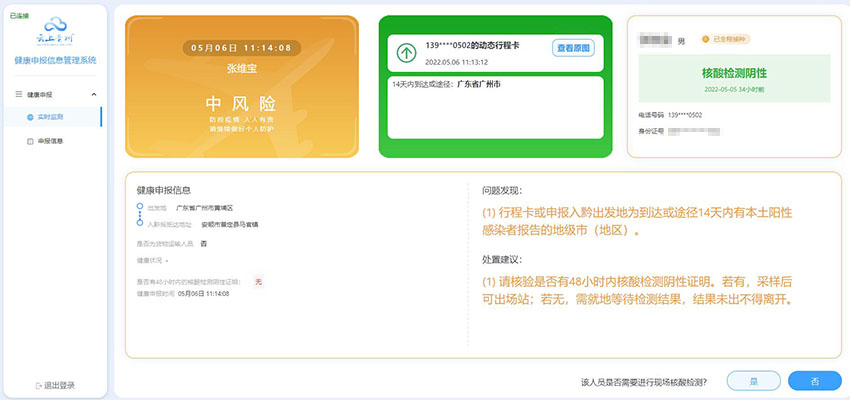Collapse the 健康申报 menu chevron
Image resolution: width=850 pixels, height=400 pixels.
tap(94, 94)
